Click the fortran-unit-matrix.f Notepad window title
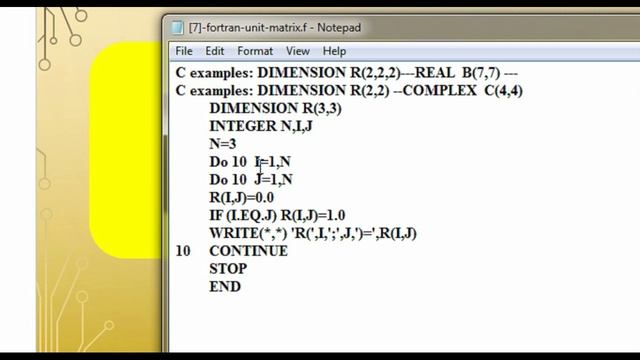This screenshot has height=360, width=640. 275,28
